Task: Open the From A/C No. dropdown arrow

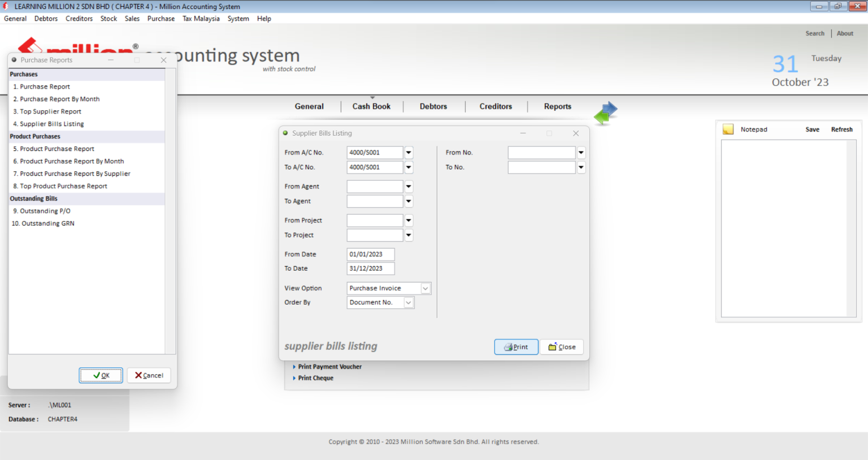Action: 409,153
